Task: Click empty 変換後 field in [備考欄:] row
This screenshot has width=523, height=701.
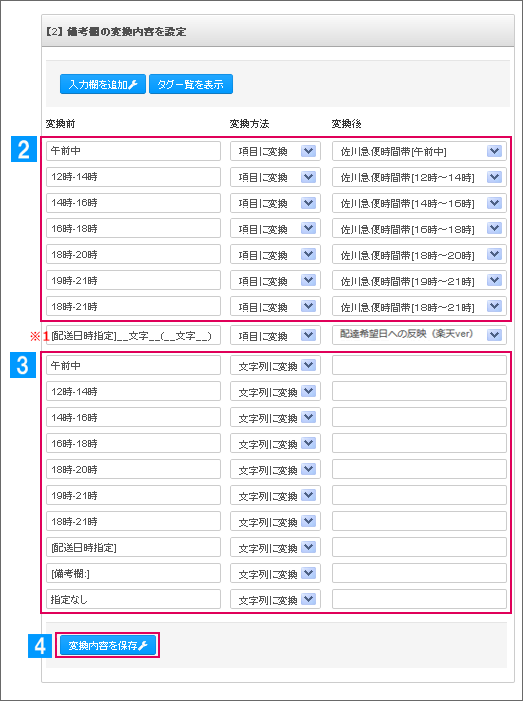Action: coord(419,573)
